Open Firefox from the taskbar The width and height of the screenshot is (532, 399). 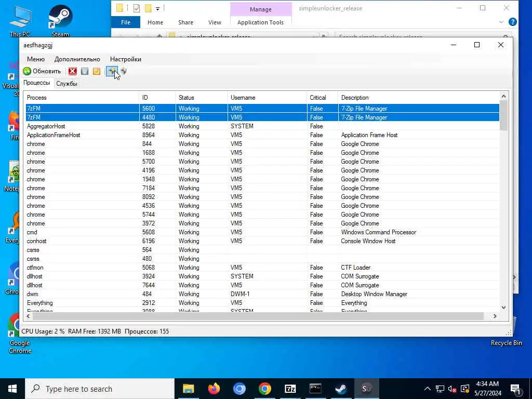click(x=214, y=389)
